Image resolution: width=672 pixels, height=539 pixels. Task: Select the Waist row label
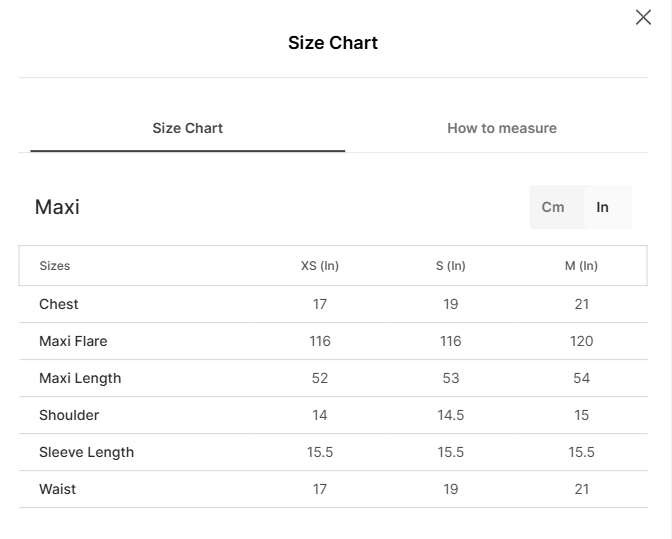coord(57,489)
